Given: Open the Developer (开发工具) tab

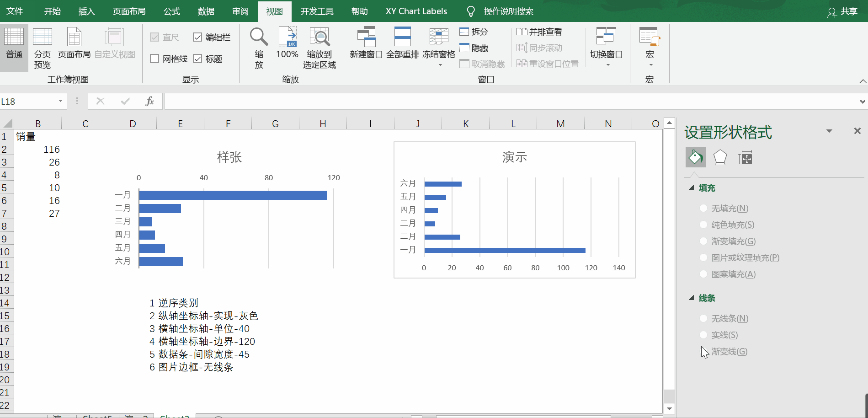Looking at the screenshot, I should tap(317, 11).
